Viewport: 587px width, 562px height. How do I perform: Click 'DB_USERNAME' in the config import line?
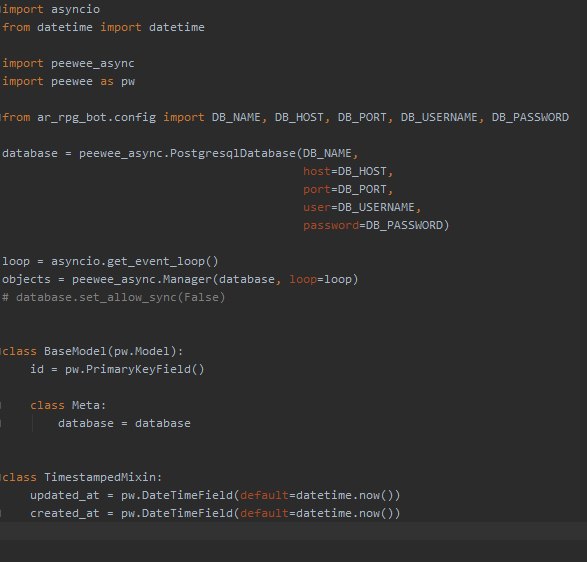point(439,118)
